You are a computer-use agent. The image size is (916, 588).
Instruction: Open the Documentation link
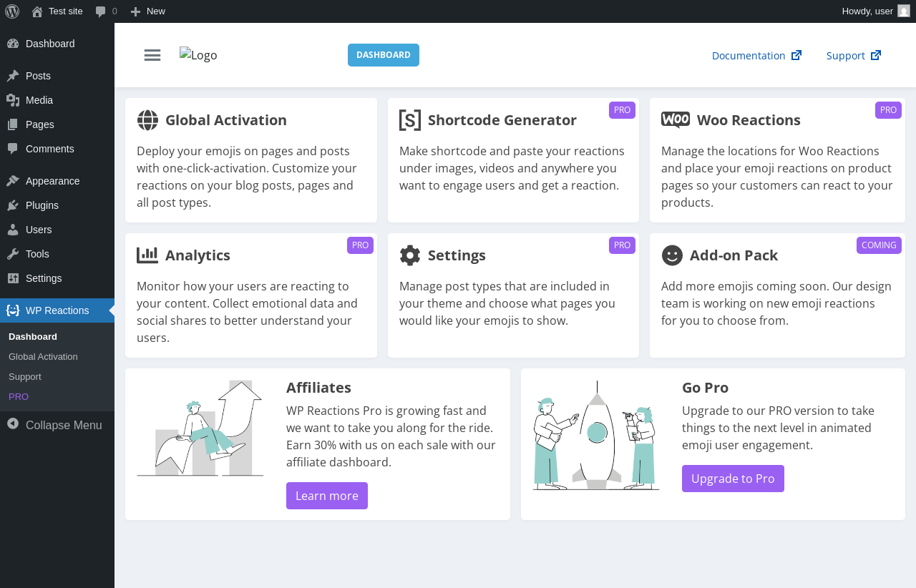756,55
